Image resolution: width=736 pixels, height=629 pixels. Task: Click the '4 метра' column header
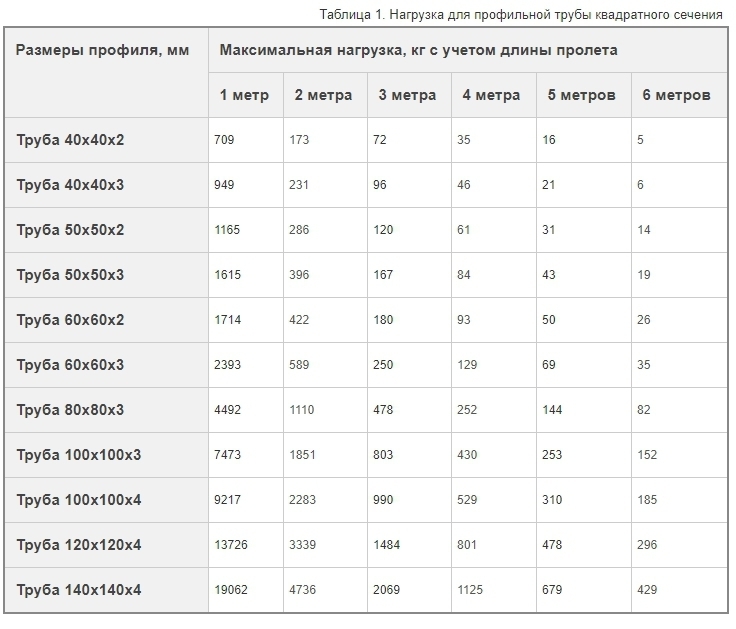[x=491, y=96]
